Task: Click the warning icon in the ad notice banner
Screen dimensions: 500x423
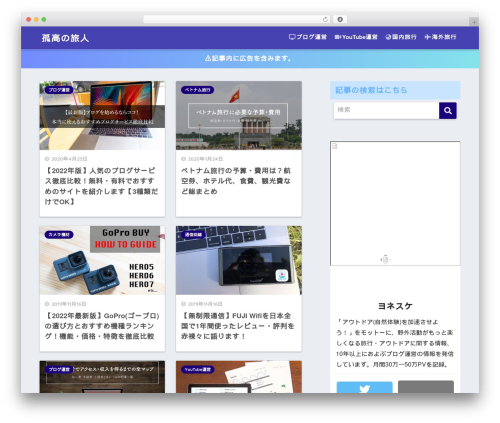Action: (x=208, y=58)
